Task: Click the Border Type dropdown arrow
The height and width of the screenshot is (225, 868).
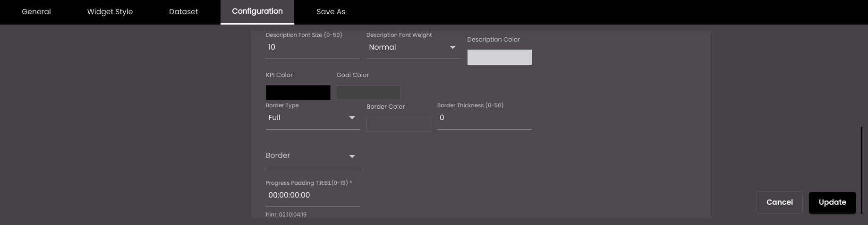Action: tap(352, 118)
